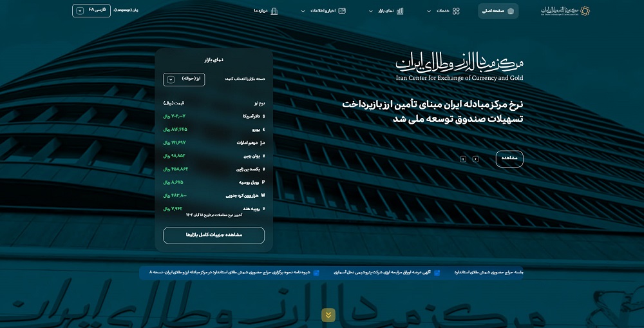Select the روبل روسیه currency row

coord(214,182)
